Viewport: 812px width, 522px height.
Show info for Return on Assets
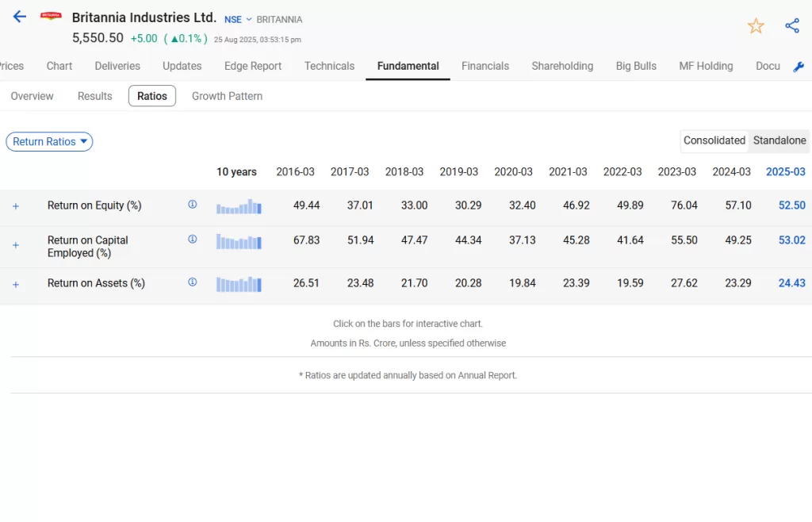pyautogui.click(x=192, y=282)
